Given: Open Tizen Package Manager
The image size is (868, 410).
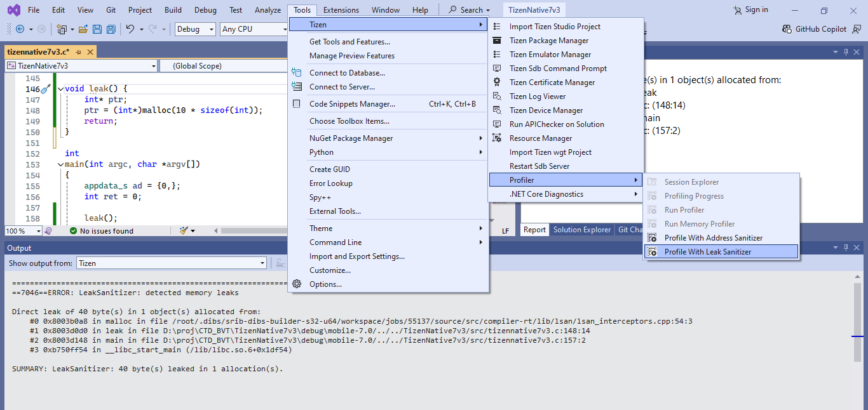Looking at the screenshot, I should 548,41.
